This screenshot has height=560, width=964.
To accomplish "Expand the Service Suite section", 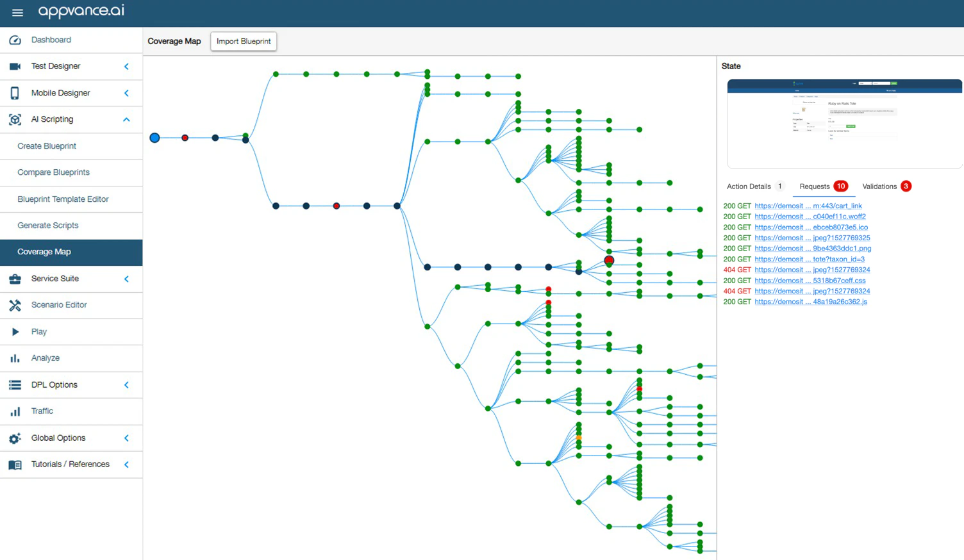I will point(126,279).
